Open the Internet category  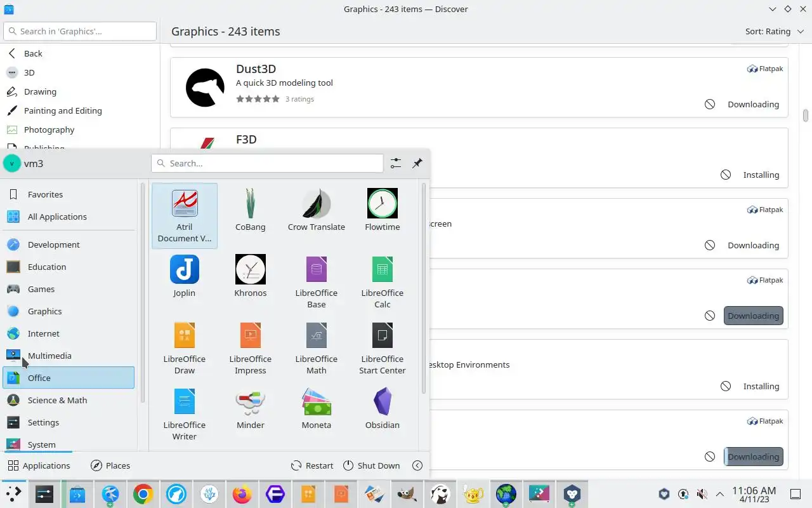click(x=69, y=333)
